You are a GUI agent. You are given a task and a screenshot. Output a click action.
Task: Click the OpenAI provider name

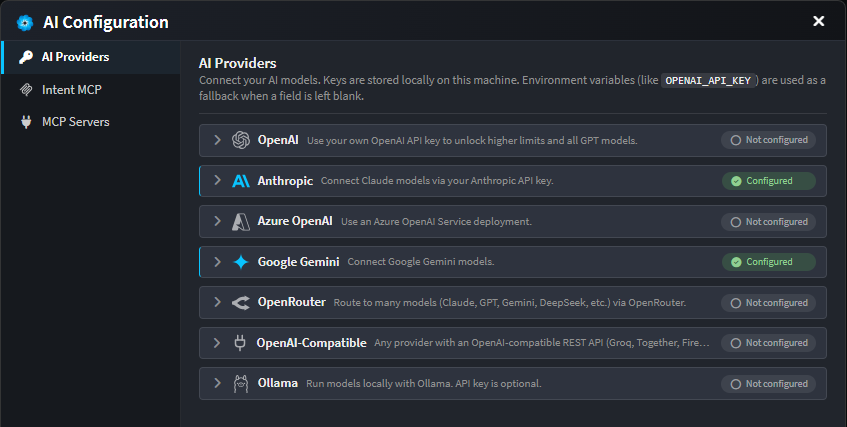click(x=278, y=140)
